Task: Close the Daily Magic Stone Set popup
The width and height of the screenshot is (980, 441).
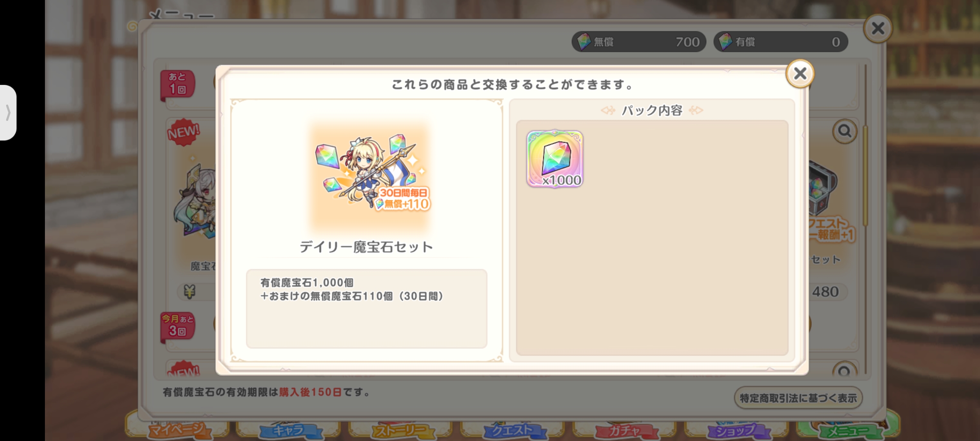Action: 800,73
